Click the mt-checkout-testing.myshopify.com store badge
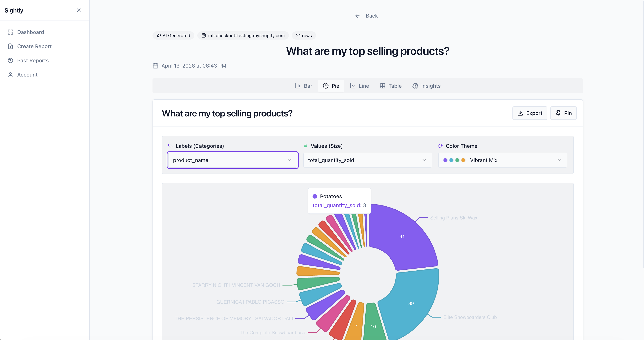The height and width of the screenshot is (340, 644). click(x=243, y=35)
